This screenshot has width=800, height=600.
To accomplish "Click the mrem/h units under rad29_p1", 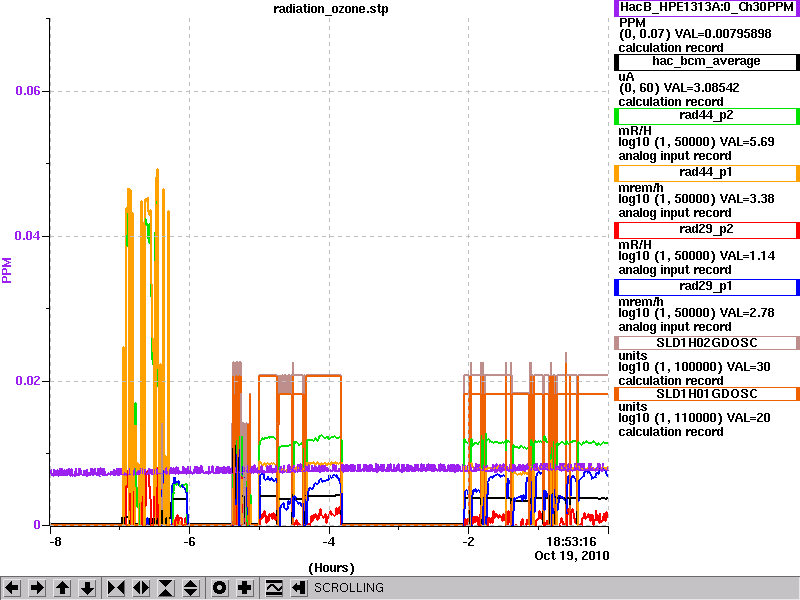I will pos(640,302).
